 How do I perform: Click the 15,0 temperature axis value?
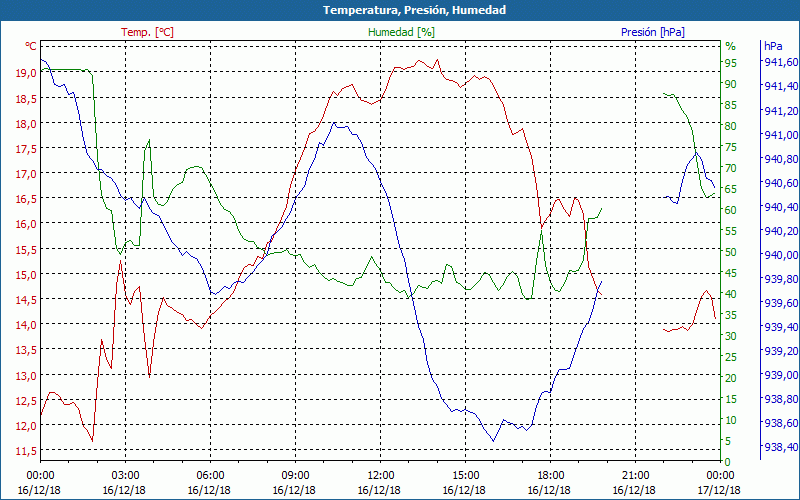point(27,275)
